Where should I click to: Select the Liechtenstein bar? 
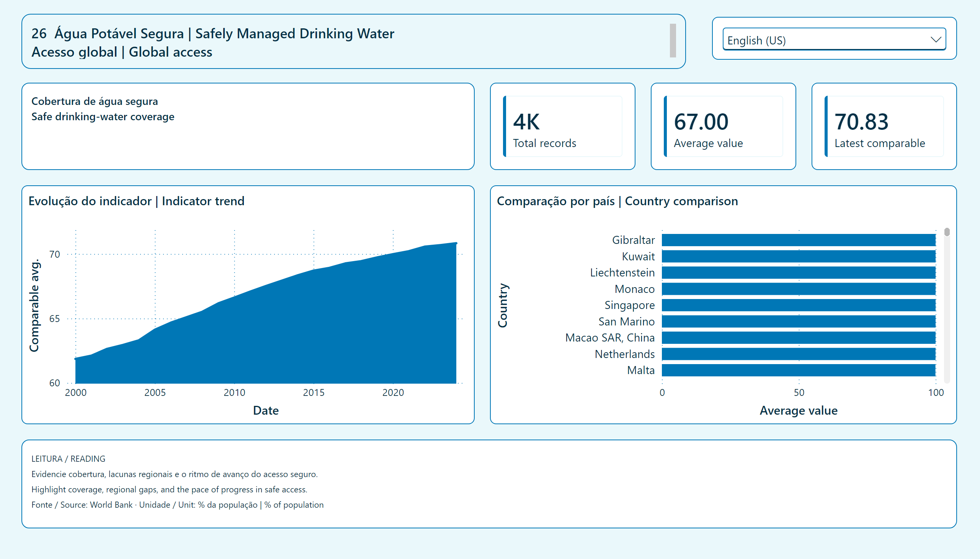799,273
